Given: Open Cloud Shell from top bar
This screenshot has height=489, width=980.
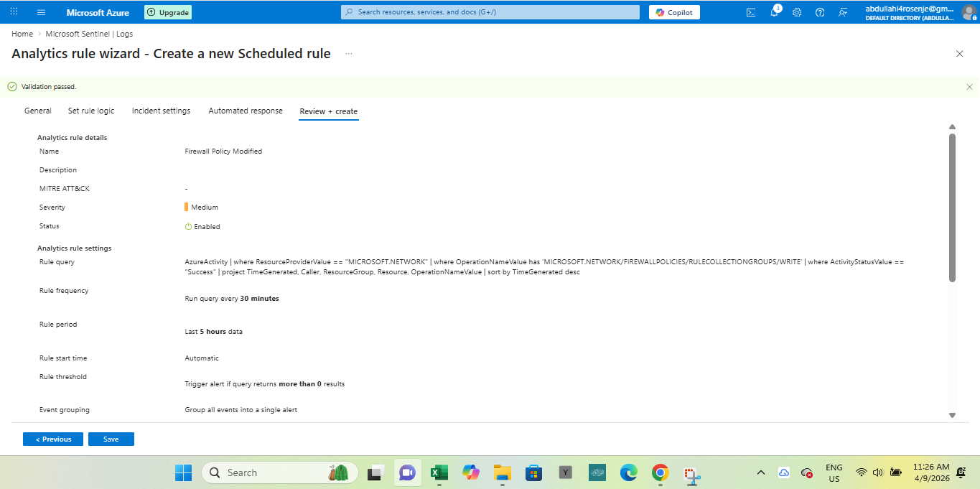Looking at the screenshot, I should point(751,12).
